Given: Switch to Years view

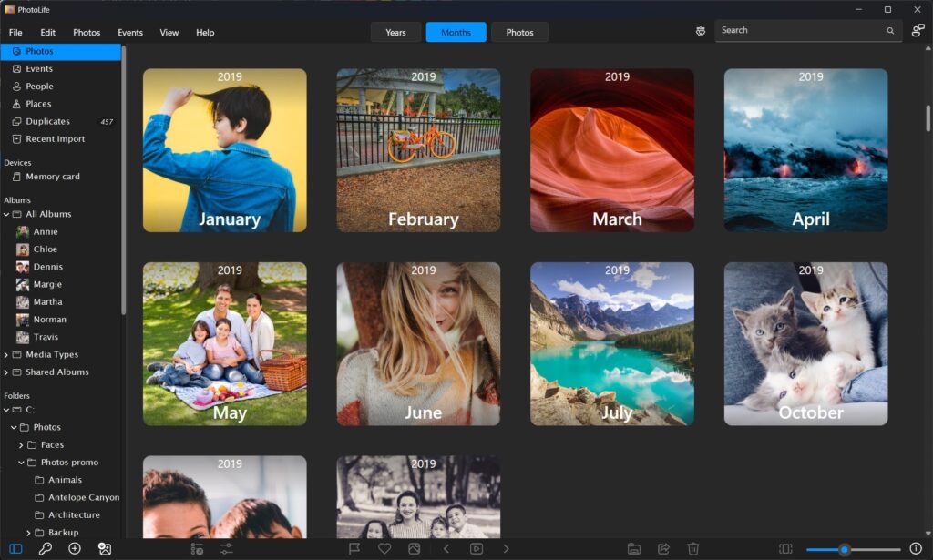Looking at the screenshot, I should tap(395, 32).
